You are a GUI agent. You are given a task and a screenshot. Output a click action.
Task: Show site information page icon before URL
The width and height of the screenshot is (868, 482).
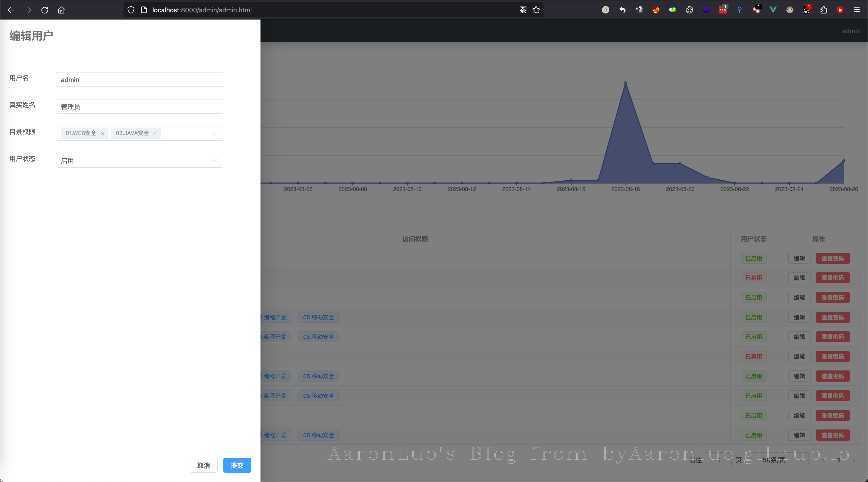pos(144,10)
